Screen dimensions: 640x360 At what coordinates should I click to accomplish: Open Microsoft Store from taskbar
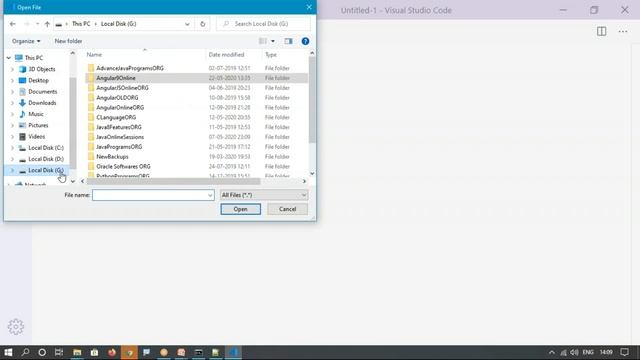pyautogui.click(x=94, y=352)
